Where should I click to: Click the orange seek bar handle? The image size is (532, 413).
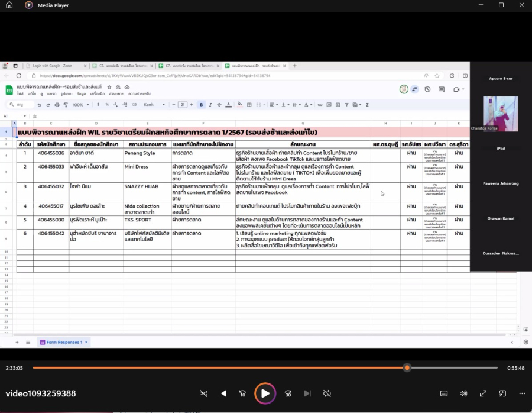pos(407,367)
